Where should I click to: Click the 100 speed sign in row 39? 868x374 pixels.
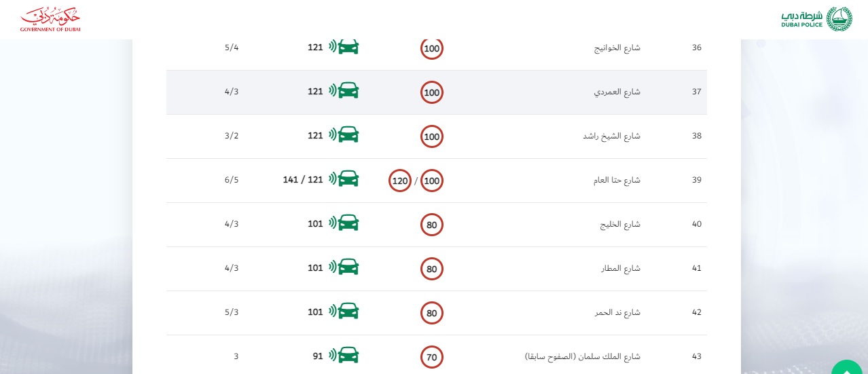[x=432, y=181]
